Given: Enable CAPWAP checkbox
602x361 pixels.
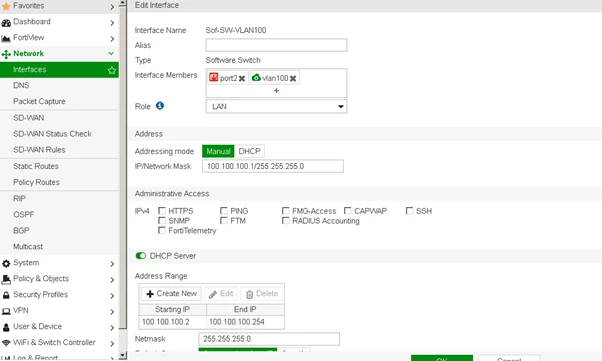Looking at the screenshot, I should [x=347, y=211].
